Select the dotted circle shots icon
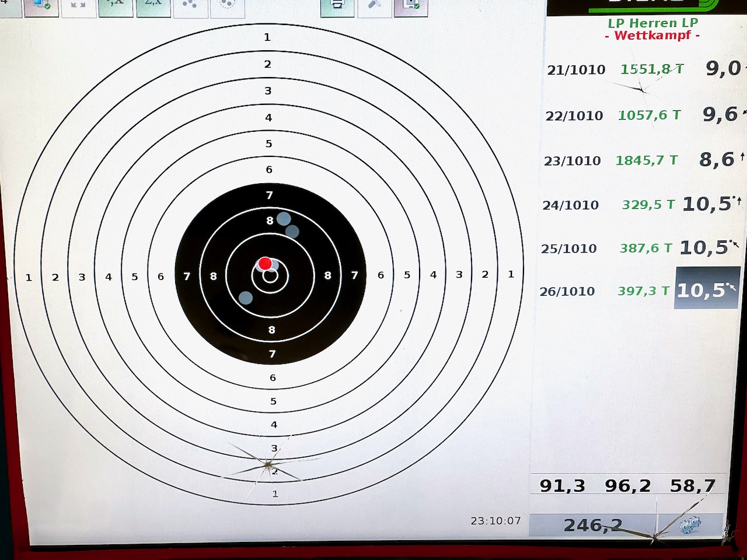This screenshot has height=560, width=747. tap(228, 5)
